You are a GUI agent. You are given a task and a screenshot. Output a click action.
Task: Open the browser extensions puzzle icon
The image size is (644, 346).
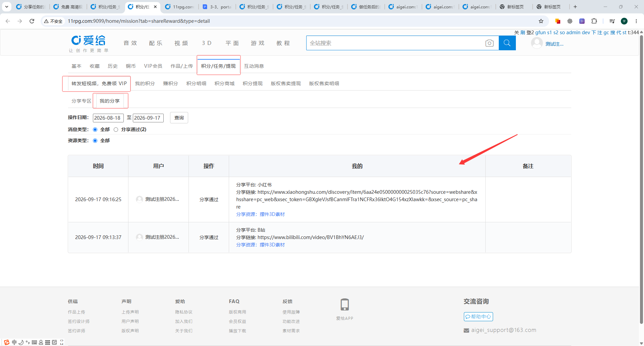click(594, 21)
